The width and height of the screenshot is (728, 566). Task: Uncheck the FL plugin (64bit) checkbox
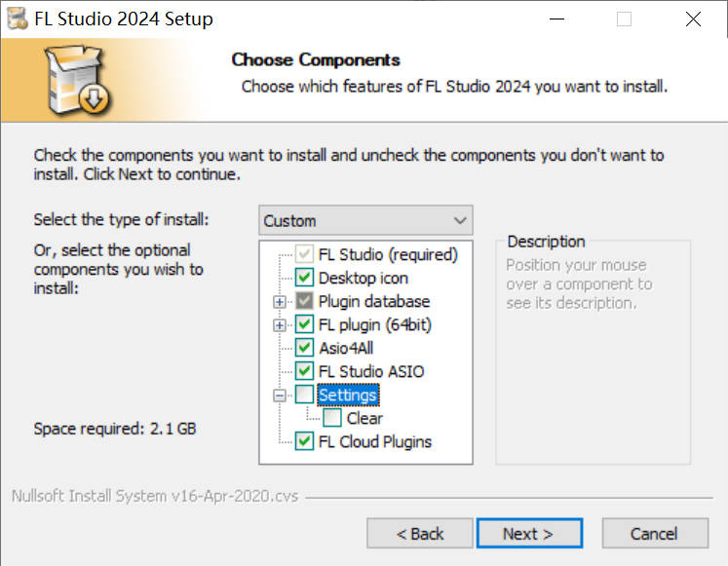(x=304, y=324)
